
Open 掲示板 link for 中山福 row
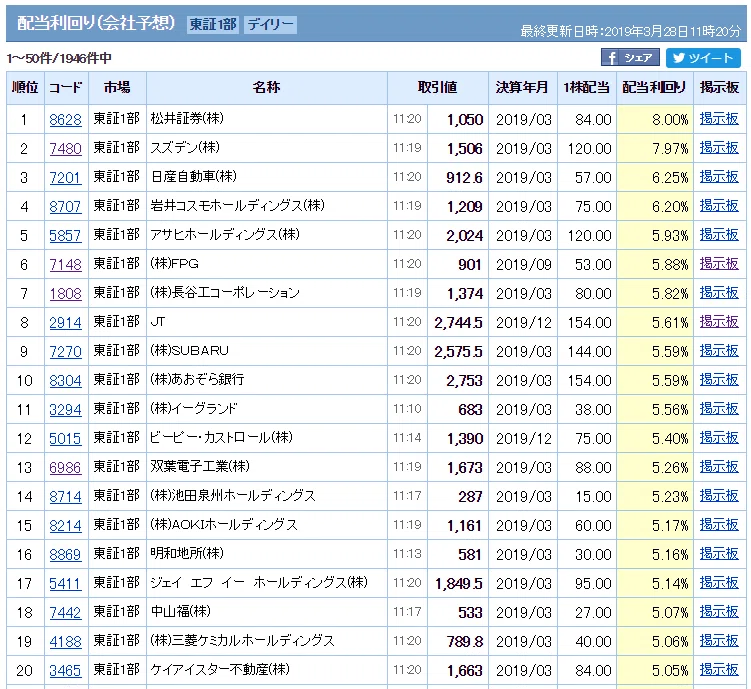[719, 611]
